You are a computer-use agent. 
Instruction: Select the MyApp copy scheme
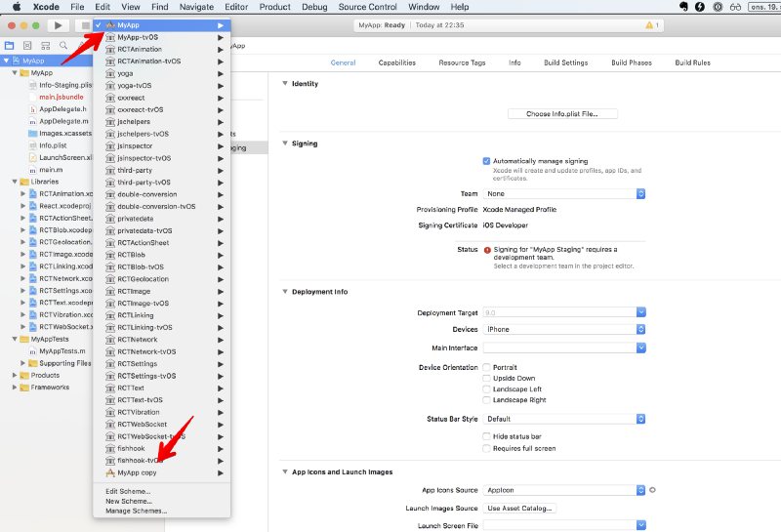162,472
